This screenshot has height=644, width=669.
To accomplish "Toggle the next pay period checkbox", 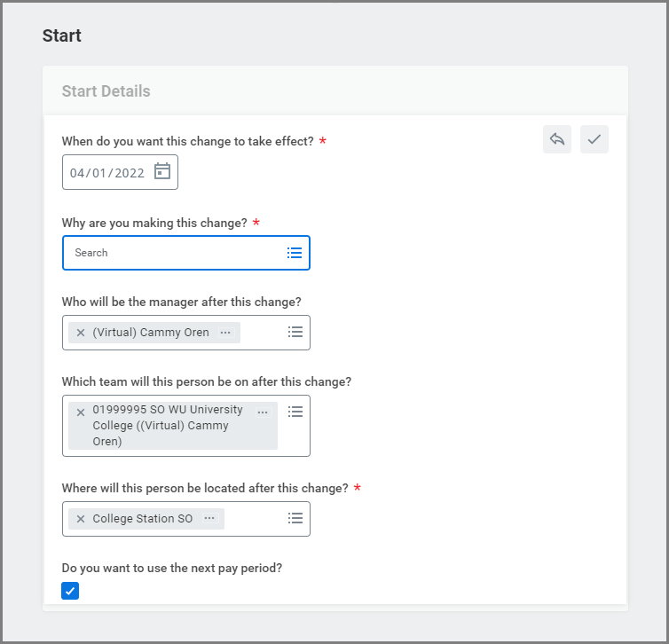I will 70,591.
